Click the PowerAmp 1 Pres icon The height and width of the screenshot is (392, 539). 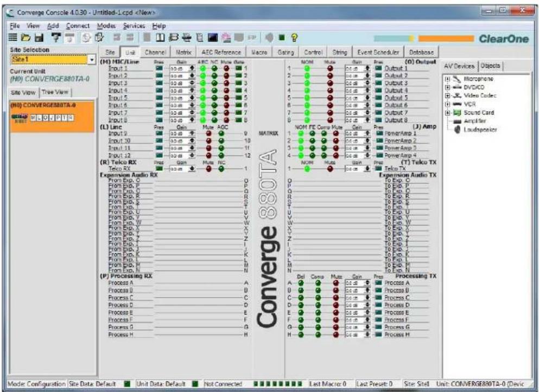point(379,133)
